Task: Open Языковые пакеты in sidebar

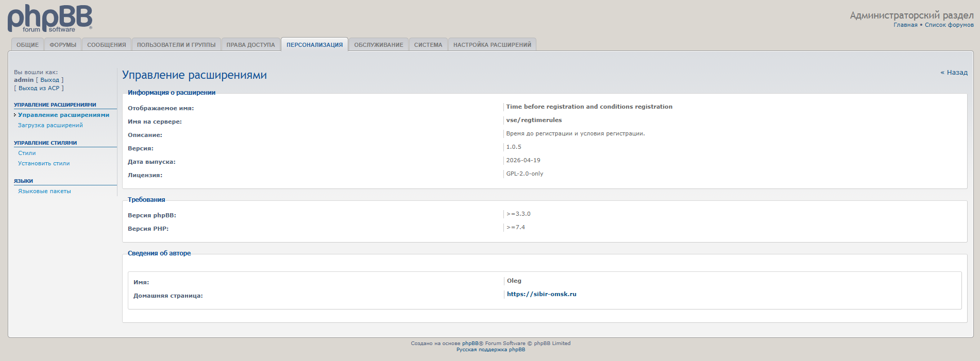Action: pos(44,191)
